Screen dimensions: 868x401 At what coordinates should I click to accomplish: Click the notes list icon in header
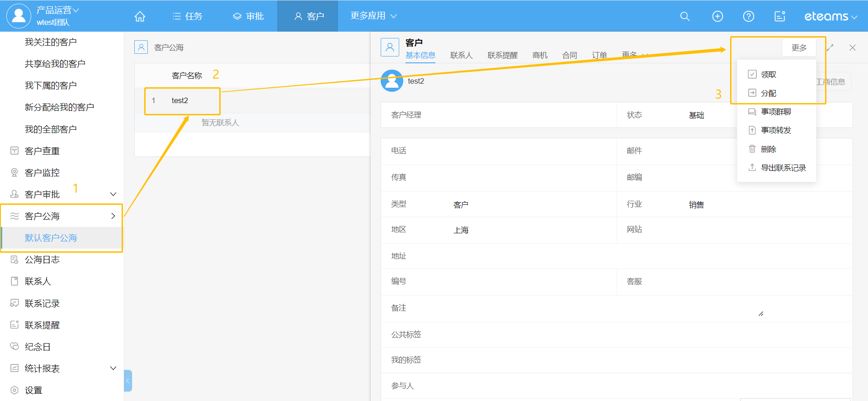[x=780, y=17]
